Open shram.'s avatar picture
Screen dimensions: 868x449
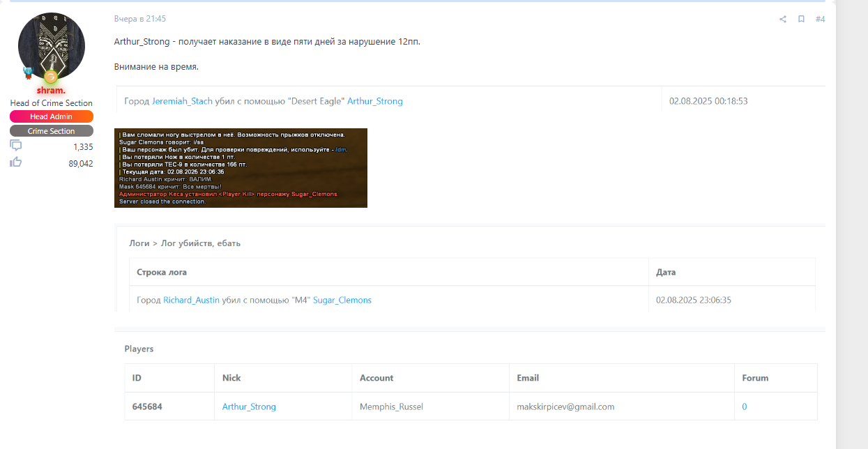pos(51,45)
